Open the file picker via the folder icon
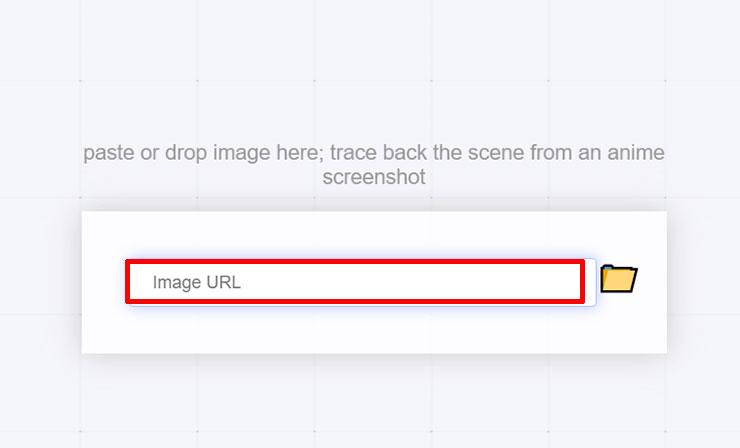 618,280
